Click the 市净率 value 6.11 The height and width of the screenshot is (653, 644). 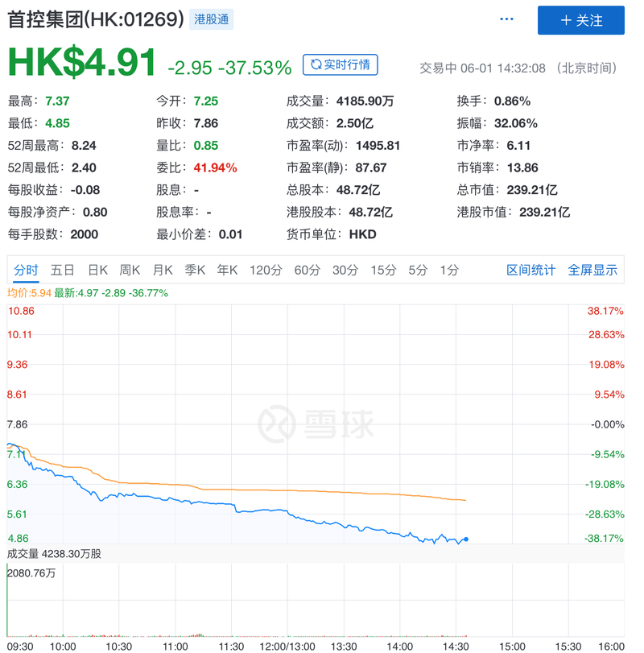tap(518, 146)
